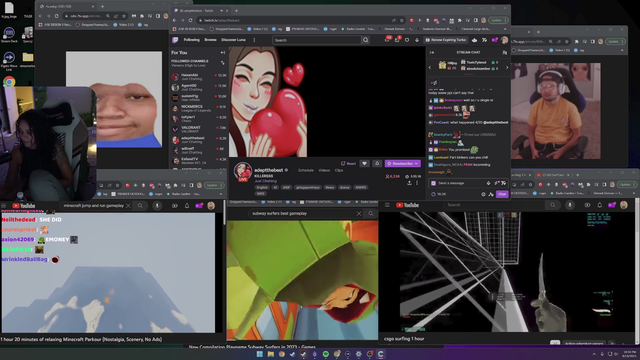Click the Twitch Get Bits icon
640x360 pixels.
(x=417, y=40)
